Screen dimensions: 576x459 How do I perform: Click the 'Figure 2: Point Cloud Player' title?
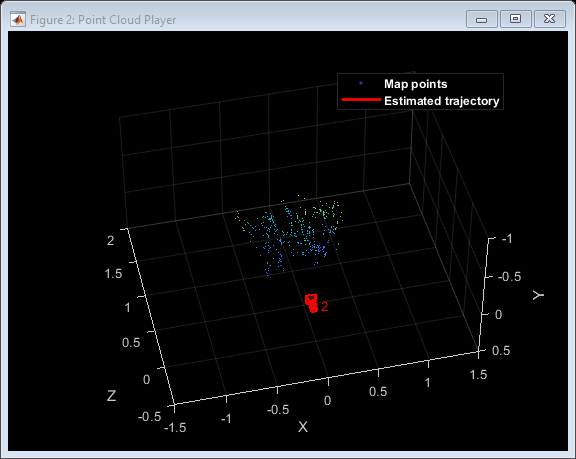coord(103,19)
